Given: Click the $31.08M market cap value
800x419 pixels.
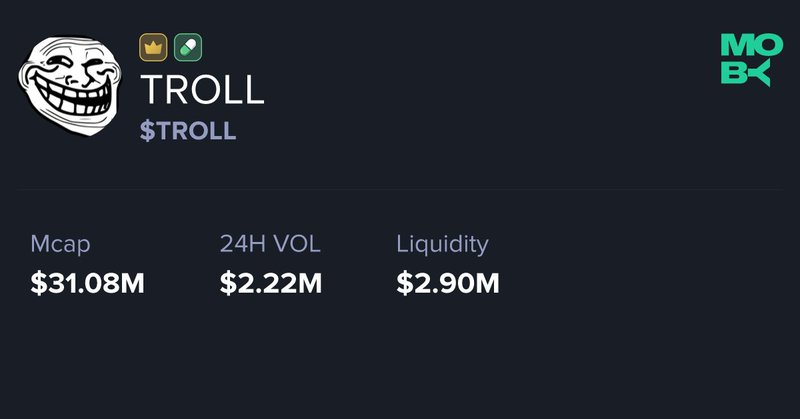Looking at the screenshot, I should (88, 284).
